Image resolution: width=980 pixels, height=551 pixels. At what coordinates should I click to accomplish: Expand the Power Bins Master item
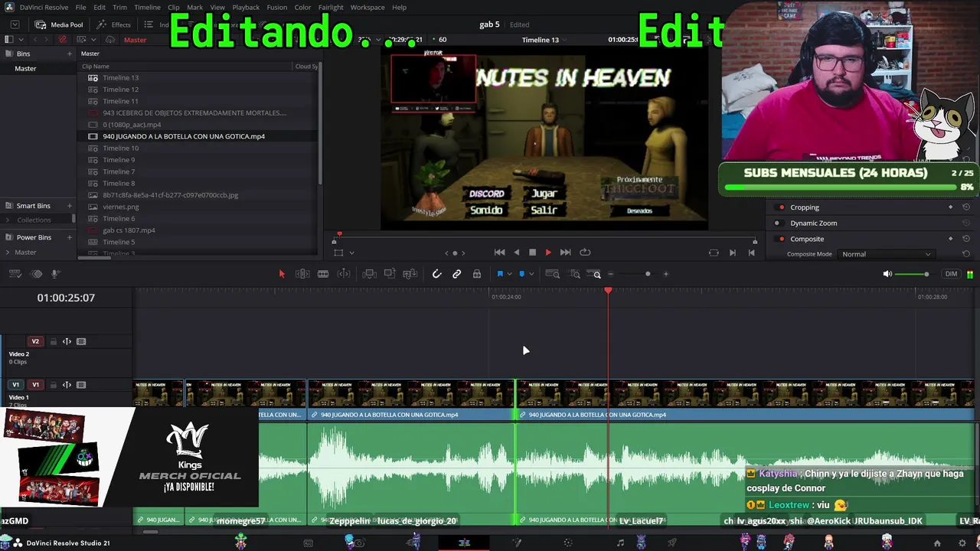coord(8,253)
